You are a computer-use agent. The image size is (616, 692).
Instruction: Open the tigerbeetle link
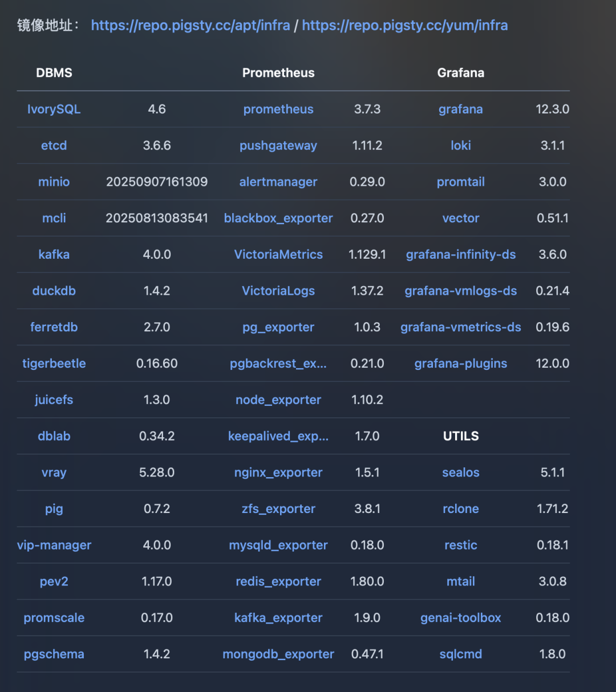coord(54,364)
